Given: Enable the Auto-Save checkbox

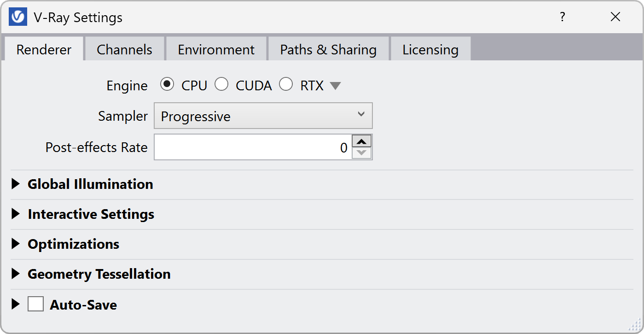Looking at the screenshot, I should tap(35, 304).
